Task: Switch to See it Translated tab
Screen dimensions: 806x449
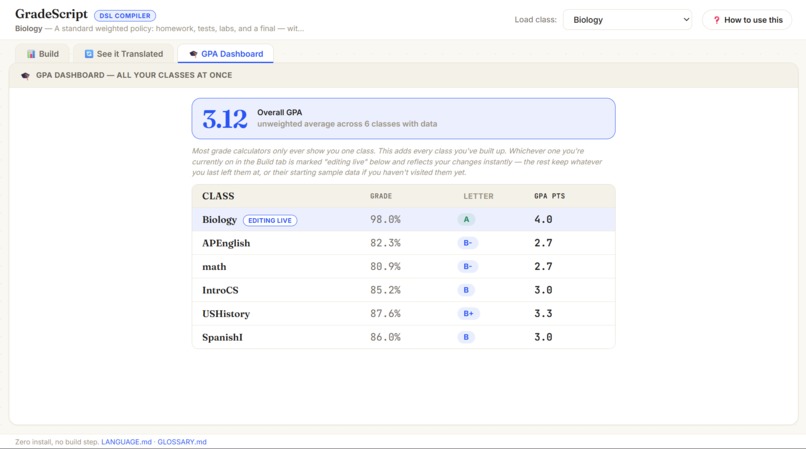Action: [x=124, y=53]
